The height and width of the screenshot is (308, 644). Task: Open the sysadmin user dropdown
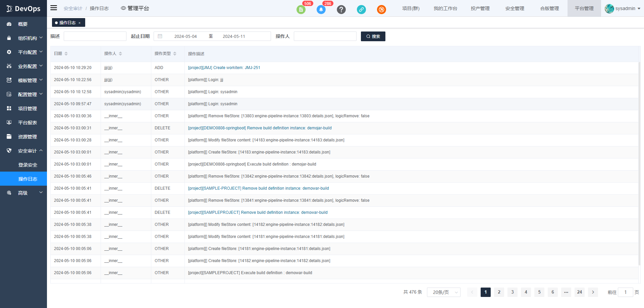coord(623,8)
